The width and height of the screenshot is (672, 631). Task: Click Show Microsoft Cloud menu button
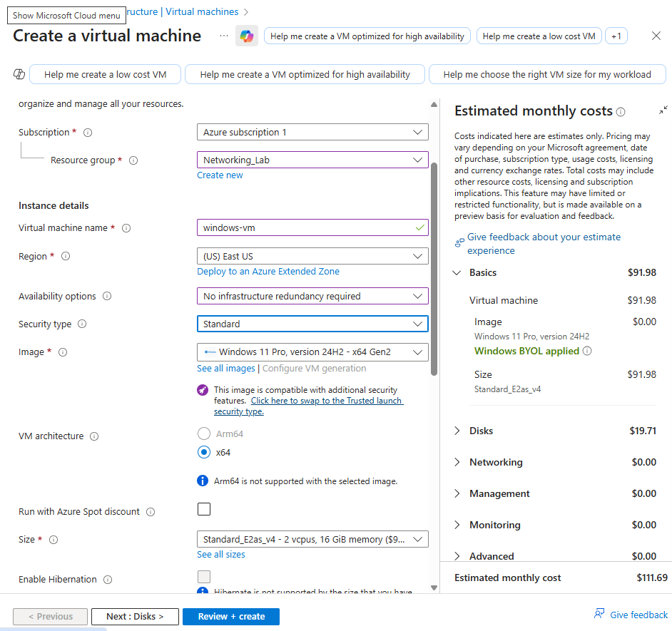point(66,16)
